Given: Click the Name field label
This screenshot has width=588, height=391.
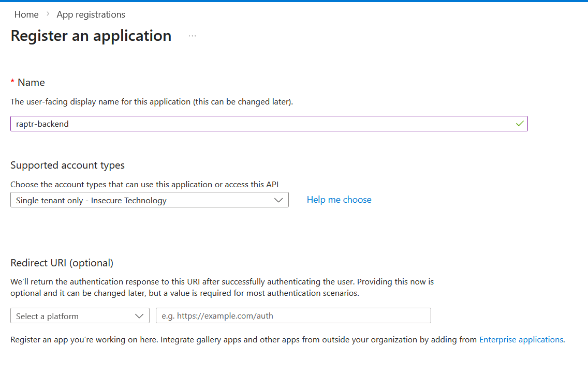Looking at the screenshot, I should [31, 82].
